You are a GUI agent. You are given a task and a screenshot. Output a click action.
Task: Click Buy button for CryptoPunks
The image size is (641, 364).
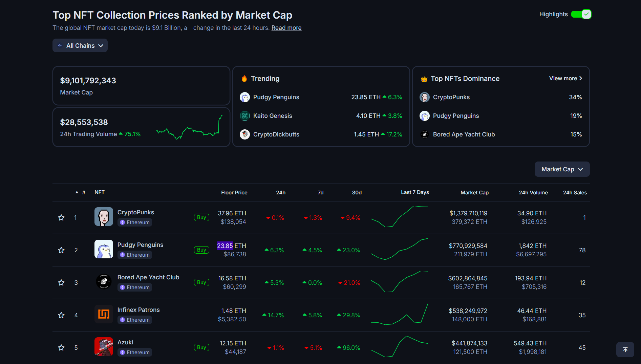point(201,217)
